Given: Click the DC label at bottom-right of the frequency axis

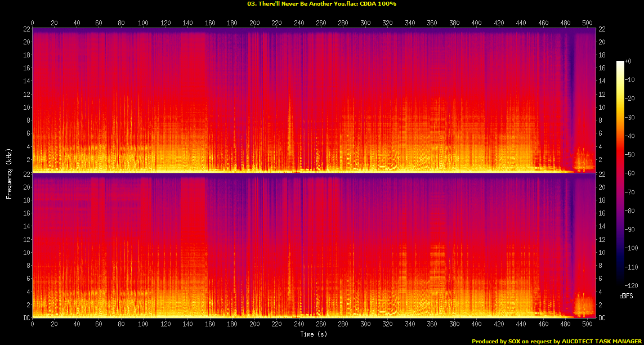Looking at the screenshot, I should tap(603, 317).
